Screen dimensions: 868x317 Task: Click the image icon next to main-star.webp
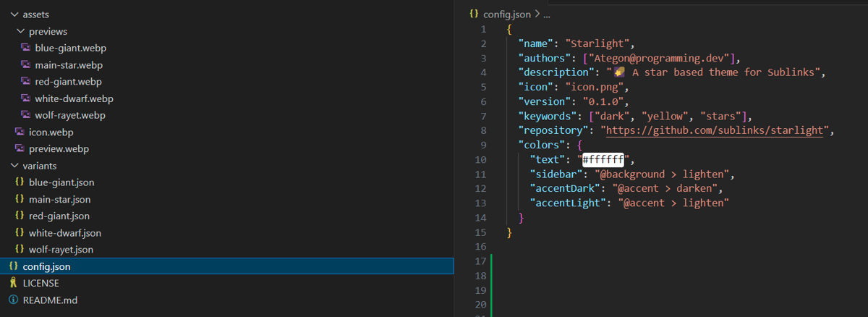point(25,65)
